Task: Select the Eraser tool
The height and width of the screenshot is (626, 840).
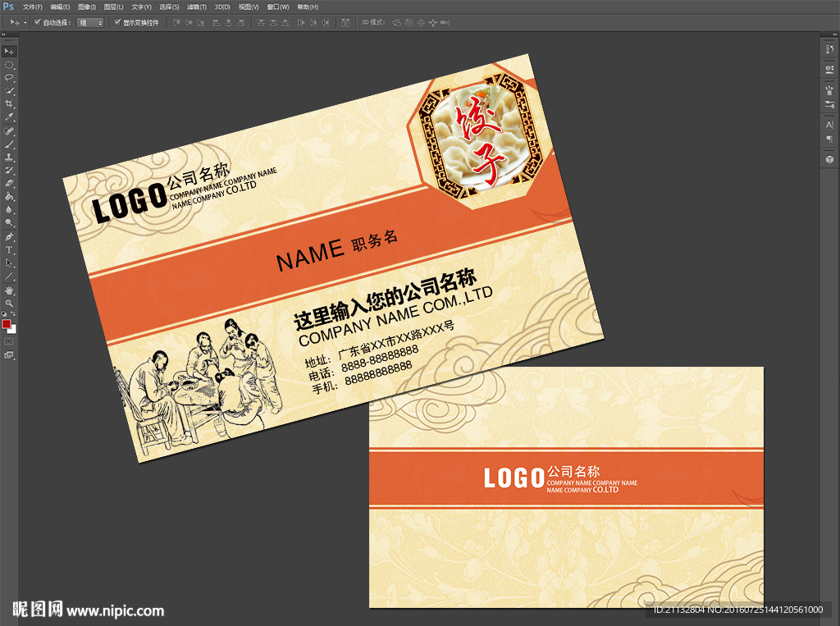Action: tap(9, 183)
